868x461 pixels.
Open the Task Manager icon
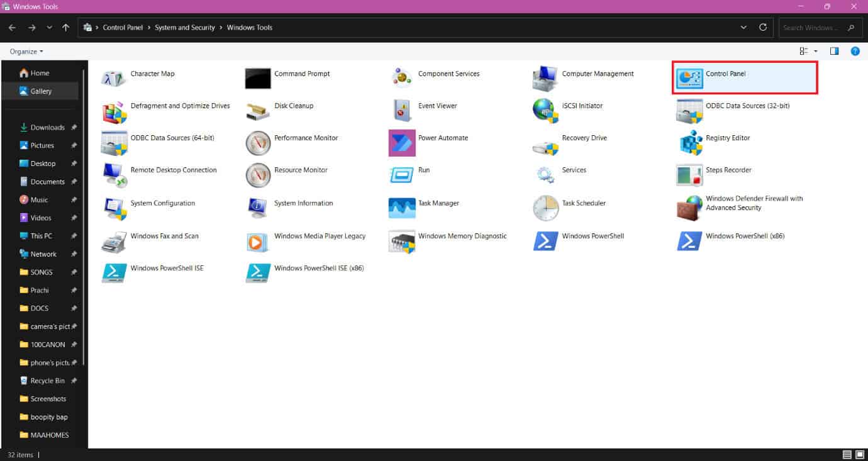point(402,208)
